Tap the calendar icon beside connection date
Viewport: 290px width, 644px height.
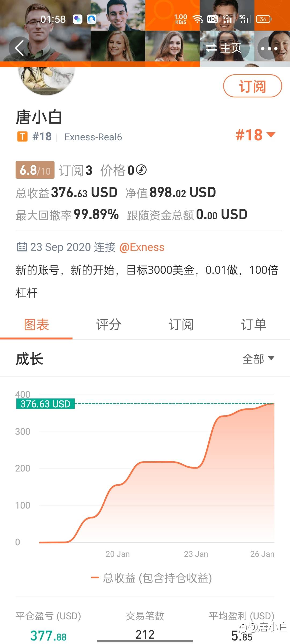point(22,247)
